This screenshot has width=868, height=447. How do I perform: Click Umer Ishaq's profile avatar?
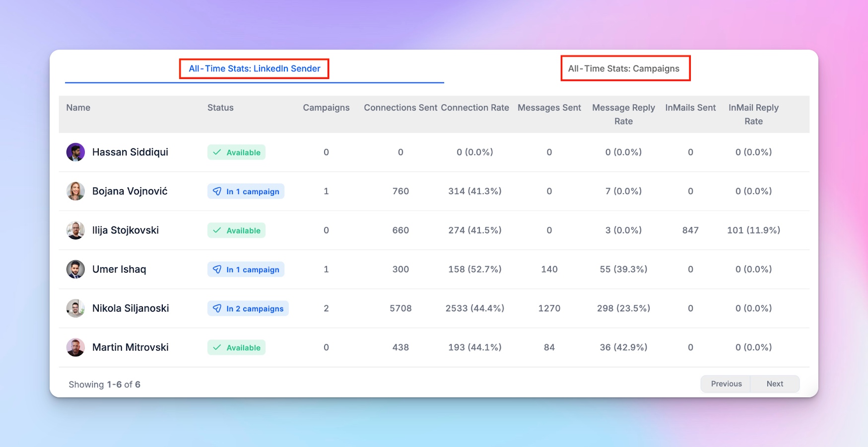point(75,269)
